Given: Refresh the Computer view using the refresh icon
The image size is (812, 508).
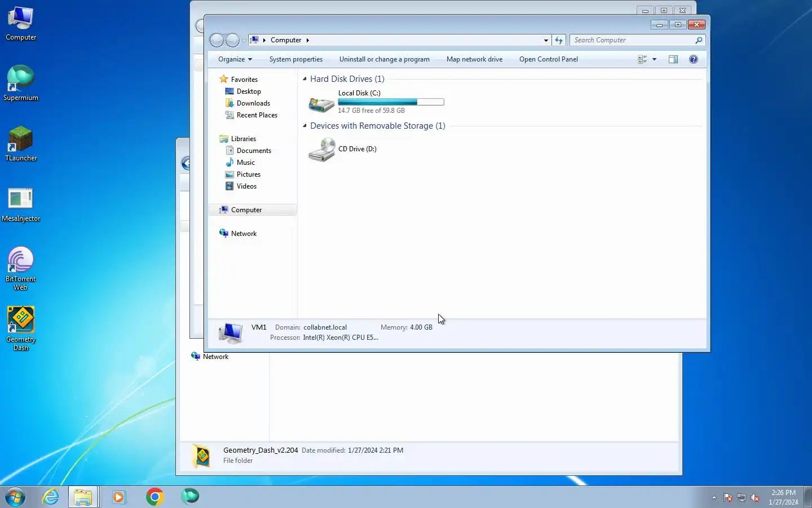Looking at the screenshot, I should (559, 40).
